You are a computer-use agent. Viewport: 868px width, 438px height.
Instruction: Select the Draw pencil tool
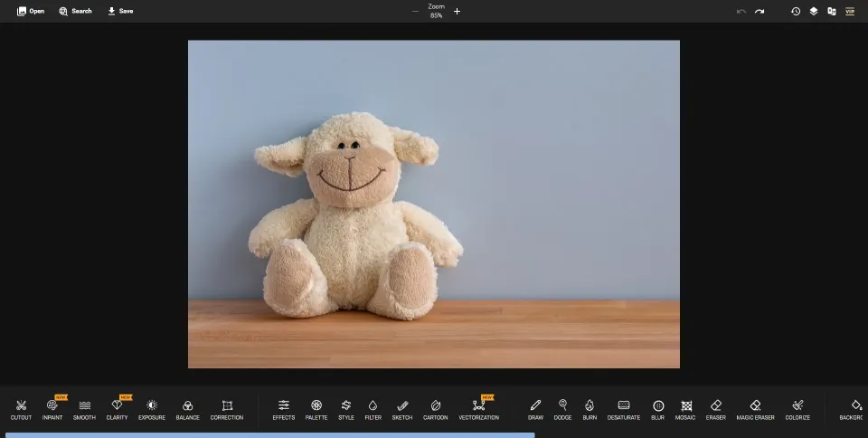535,410
